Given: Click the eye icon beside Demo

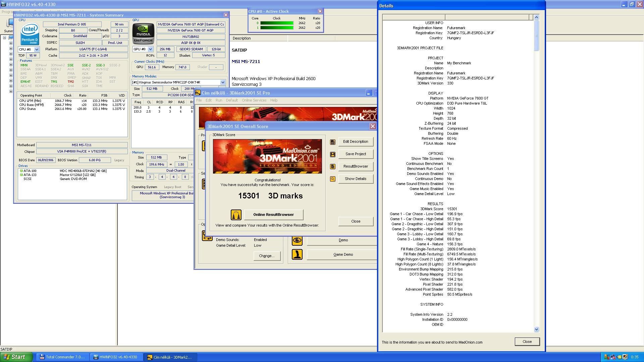Looking at the screenshot, I should coord(297,240).
